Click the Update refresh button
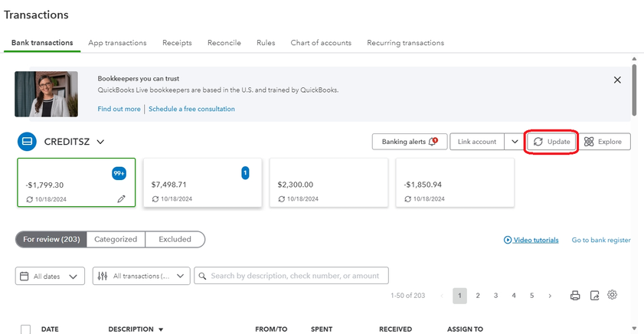The width and height of the screenshot is (644, 334). (551, 142)
